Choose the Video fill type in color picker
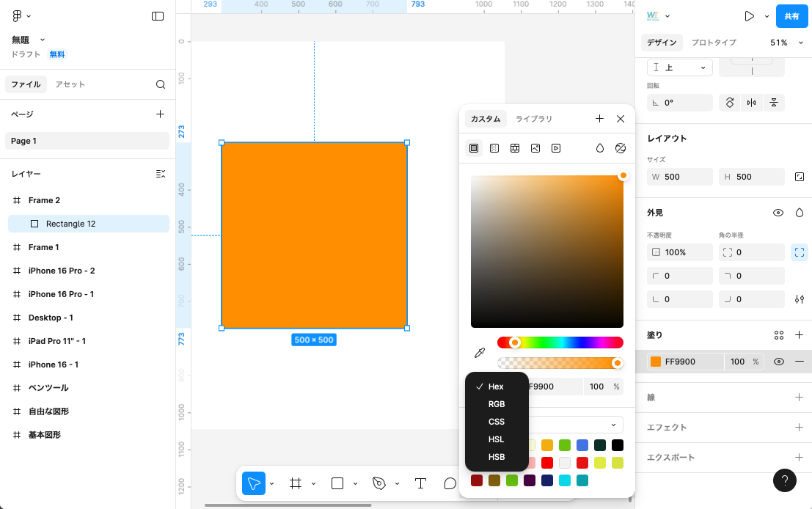Image resolution: width=812 pixels, height=509 pixels. 555,148
